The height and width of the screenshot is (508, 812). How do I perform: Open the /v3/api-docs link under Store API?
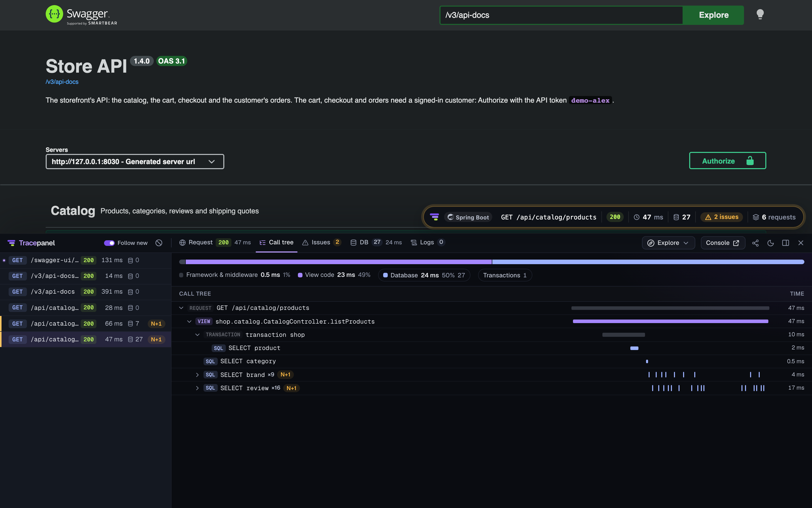[x=62, y=82]
